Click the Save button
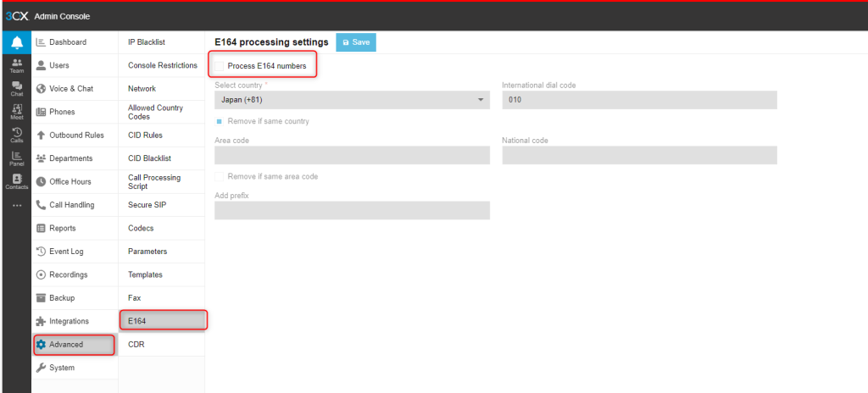This screenshot has height=393, width=868. [x=356, y=42]
